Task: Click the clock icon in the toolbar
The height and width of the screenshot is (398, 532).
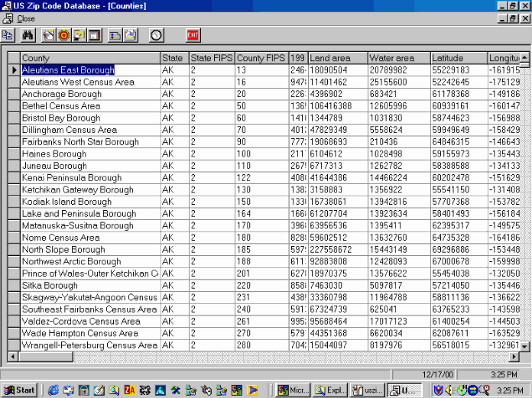Action: pyautogui.click(x=156, y=35)
